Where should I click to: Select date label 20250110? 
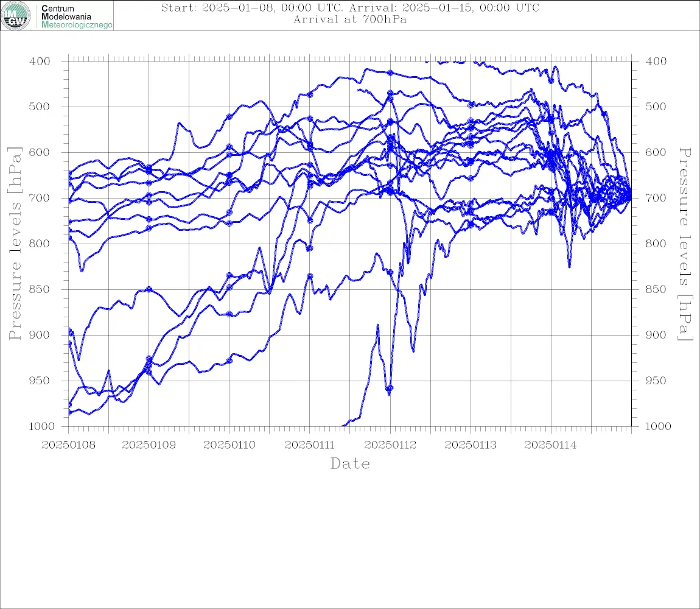point(229,445)
